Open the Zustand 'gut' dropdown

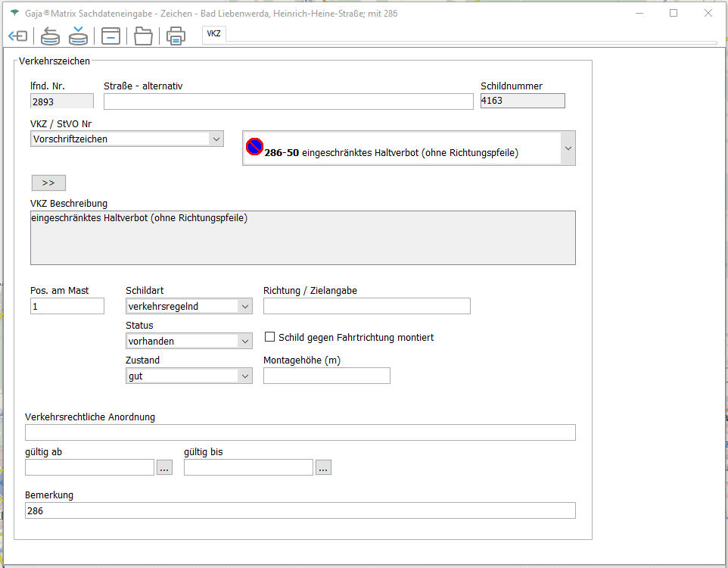tap(244, 376)
